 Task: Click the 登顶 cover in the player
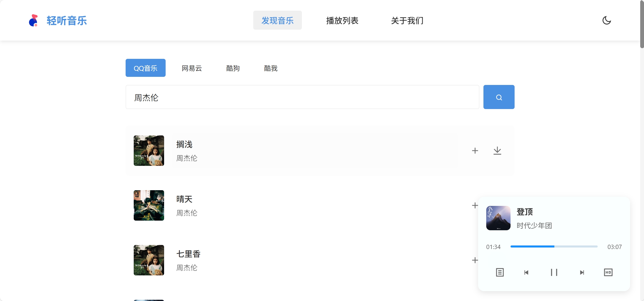tap(498, 218)
